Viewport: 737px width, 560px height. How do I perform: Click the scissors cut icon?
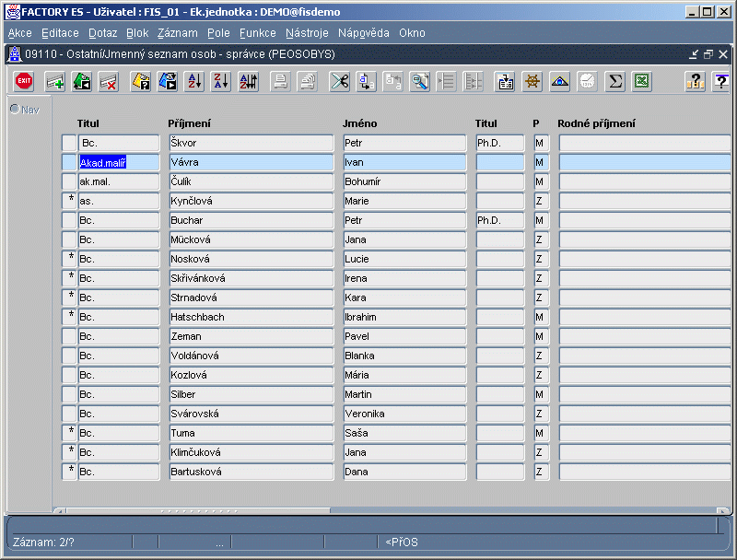click(339, 81)
